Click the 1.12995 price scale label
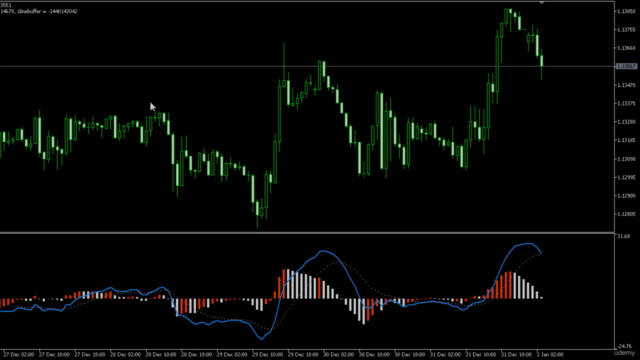Viewport: 640px width, 360px height. 627,178
